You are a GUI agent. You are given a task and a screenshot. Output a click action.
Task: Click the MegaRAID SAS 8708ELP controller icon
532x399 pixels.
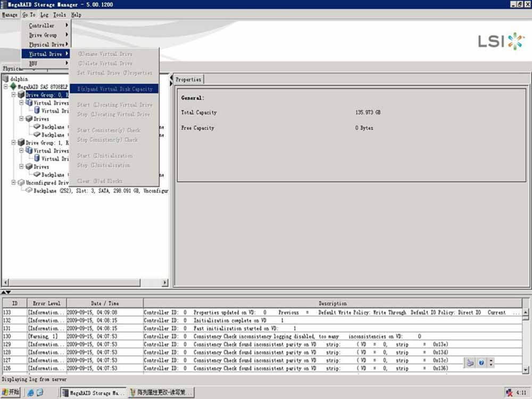click(x=13, y=87)
